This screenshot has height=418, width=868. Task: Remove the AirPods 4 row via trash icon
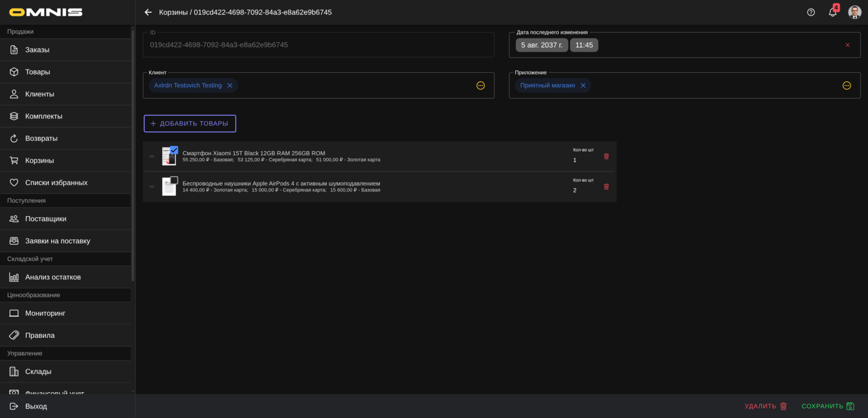point(606,187)
